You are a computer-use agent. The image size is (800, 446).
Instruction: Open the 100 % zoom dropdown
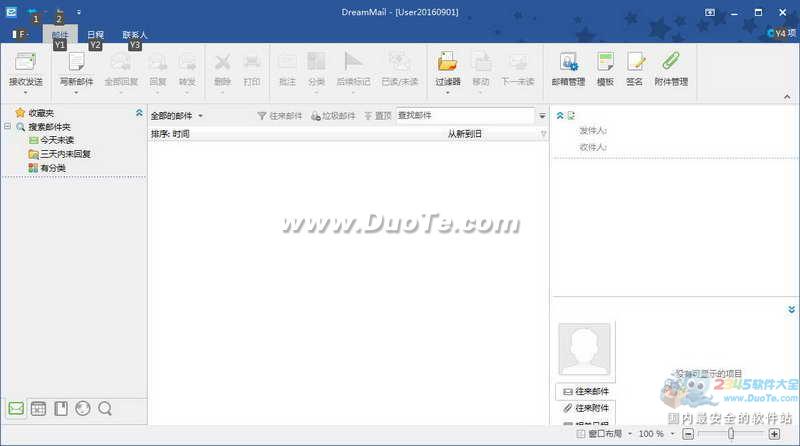tap(656, 434)
